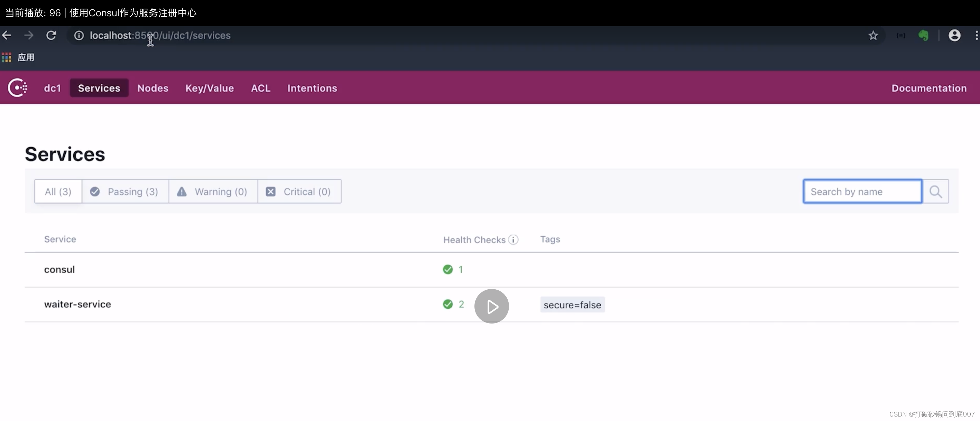
Task: Open the Intentions tab
Action: [x=312, y=88]
